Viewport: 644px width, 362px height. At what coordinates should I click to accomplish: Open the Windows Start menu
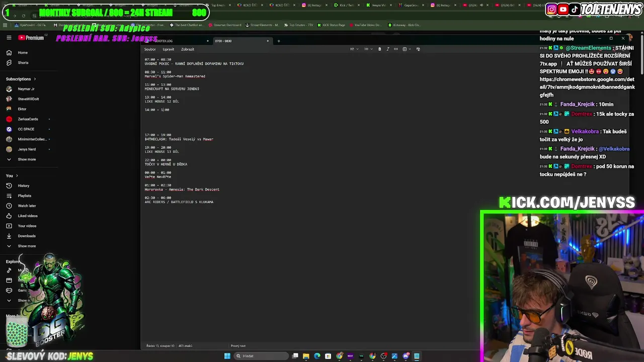[227, 356]
